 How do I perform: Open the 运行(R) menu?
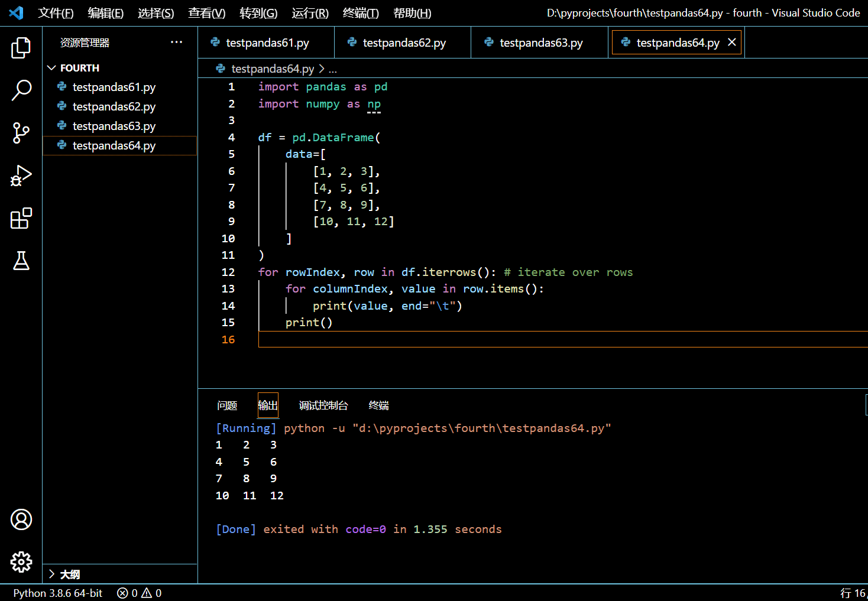[x=310, y=13]
